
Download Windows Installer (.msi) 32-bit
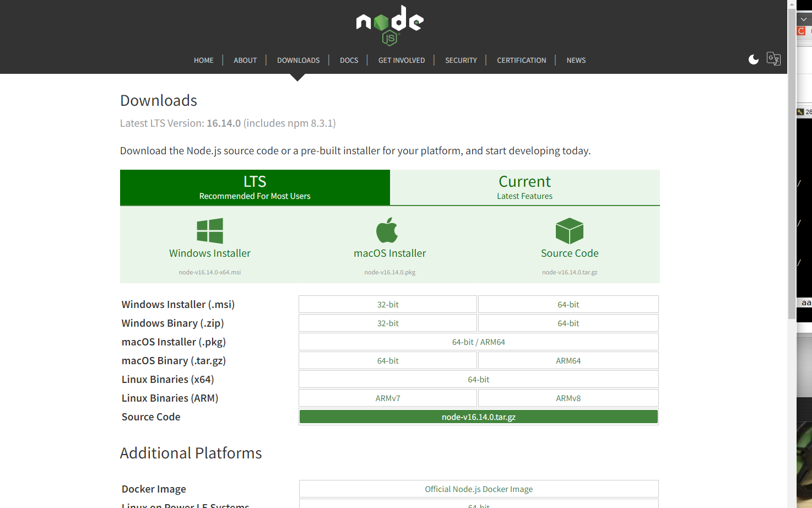click(x=388, y=304)
